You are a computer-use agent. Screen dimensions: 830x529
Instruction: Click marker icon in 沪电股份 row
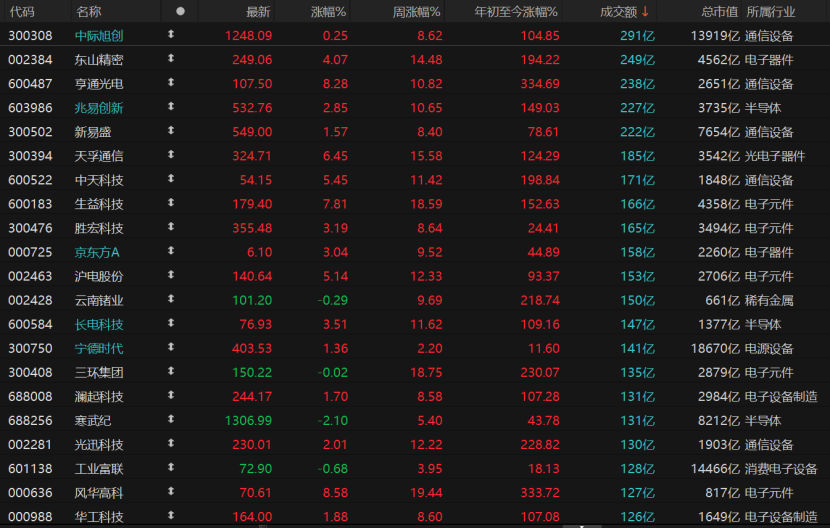pos(171,275)
